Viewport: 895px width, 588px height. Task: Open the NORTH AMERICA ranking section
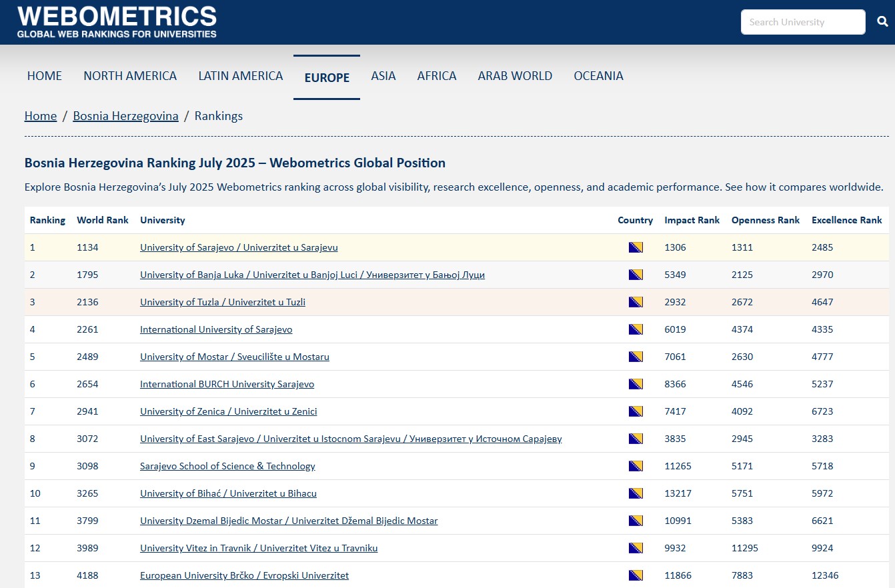(x=129, y=76)
